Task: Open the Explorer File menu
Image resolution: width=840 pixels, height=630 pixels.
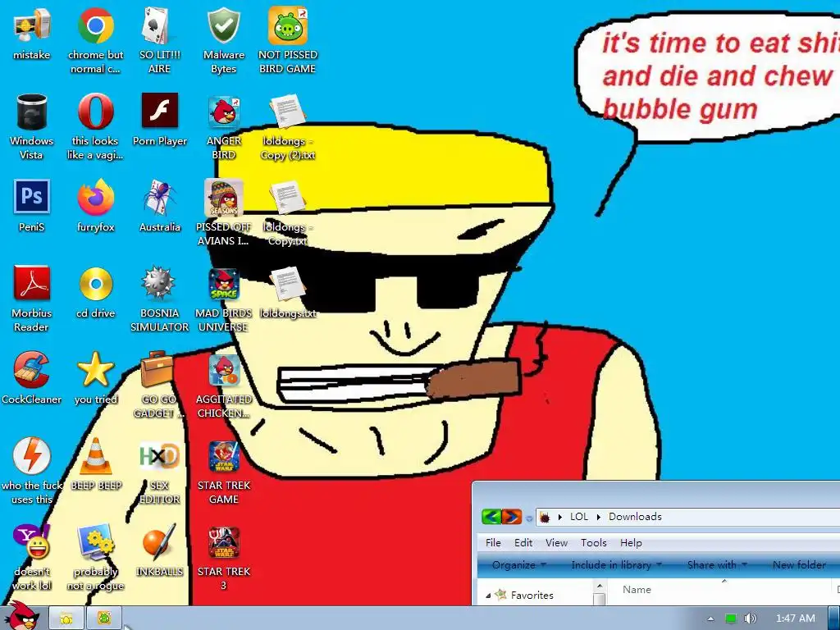Action: pyautogui.click(x=493, y=543)
